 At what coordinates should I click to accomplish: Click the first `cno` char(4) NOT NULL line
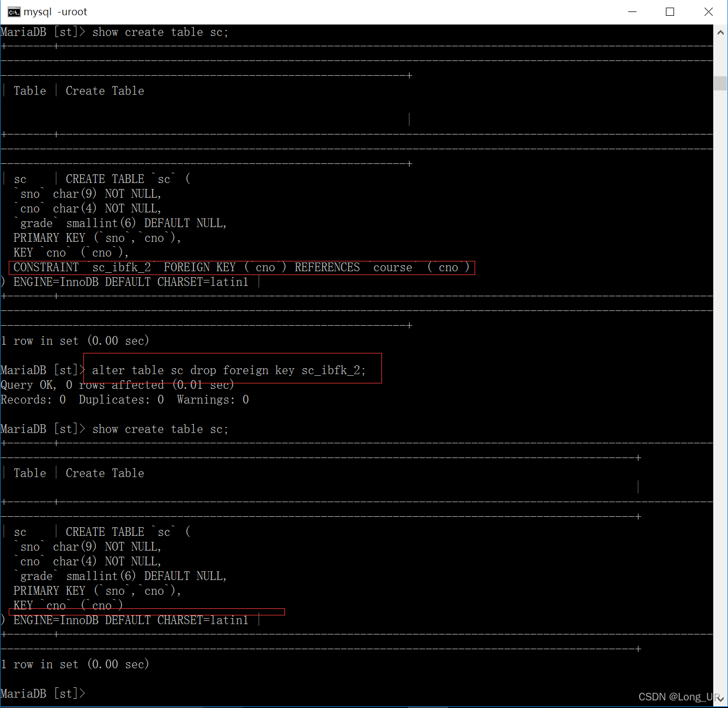(87, 209)
